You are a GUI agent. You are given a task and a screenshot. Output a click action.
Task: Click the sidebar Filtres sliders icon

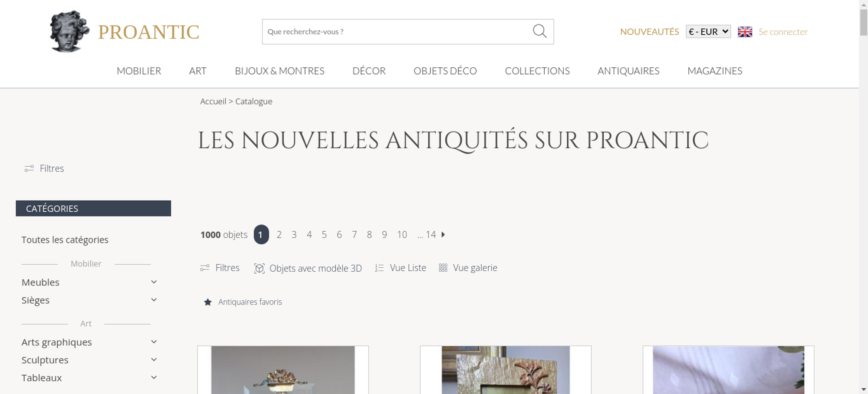click(x=29, y=168)
